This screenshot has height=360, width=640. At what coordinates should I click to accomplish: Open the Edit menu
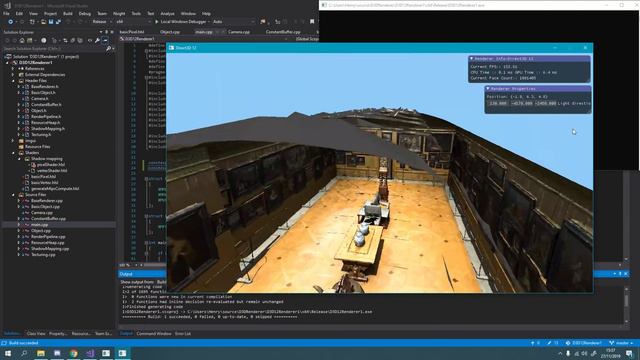pos(19,13)
